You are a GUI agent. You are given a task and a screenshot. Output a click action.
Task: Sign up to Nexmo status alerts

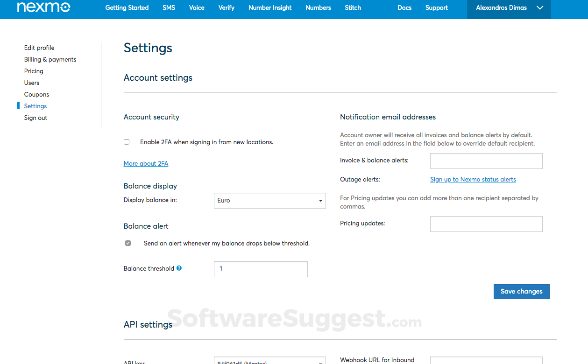click(473, 179)
